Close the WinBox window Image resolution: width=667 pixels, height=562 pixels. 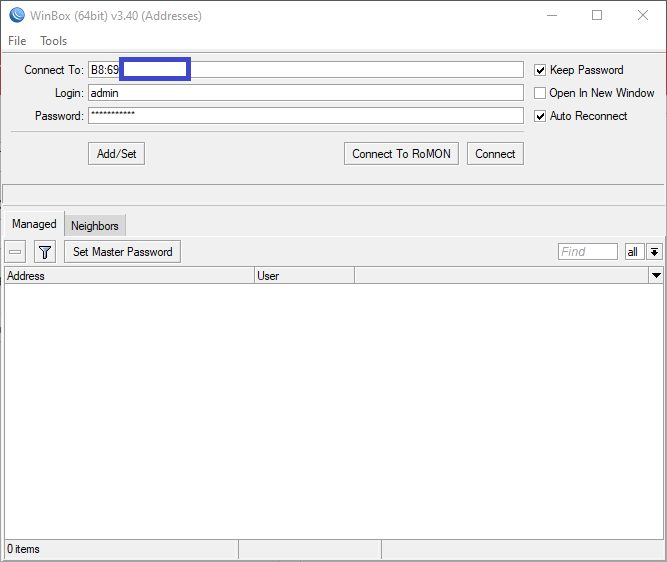[643, 15]
